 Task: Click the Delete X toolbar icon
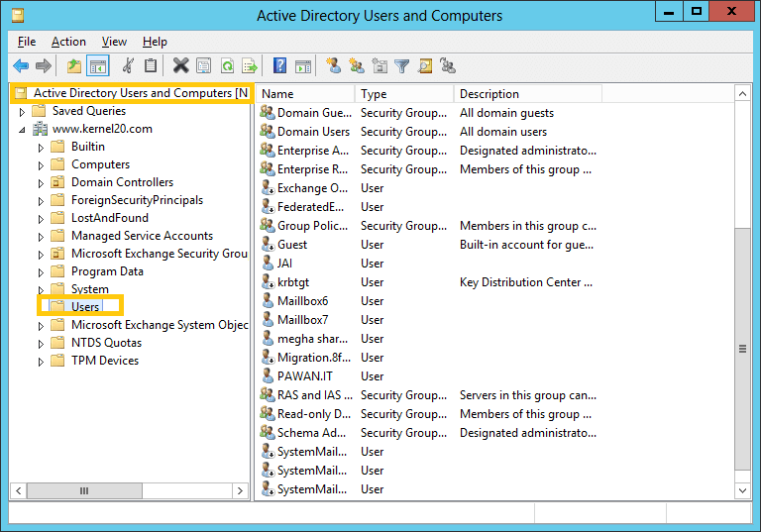[x=180, y=65]
